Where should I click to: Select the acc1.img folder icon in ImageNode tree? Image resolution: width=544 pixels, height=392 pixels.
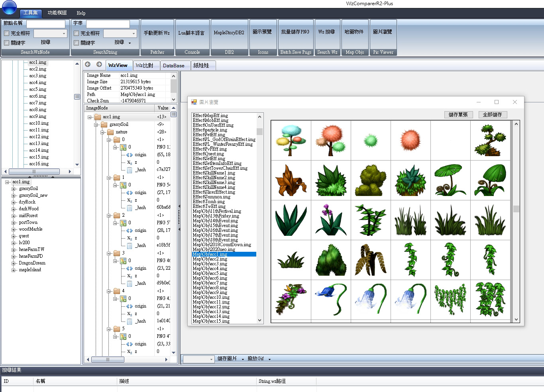pos(97,117)
